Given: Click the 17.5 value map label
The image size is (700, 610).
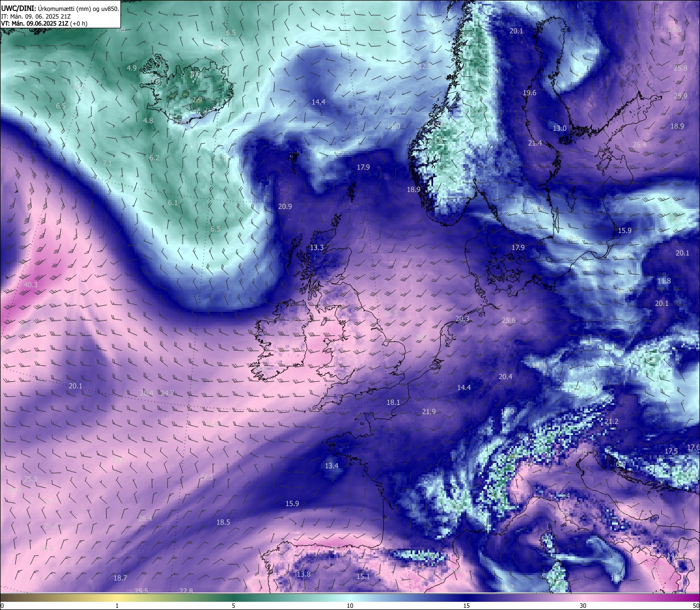Looking at the screenshot, I should [671, 451].
